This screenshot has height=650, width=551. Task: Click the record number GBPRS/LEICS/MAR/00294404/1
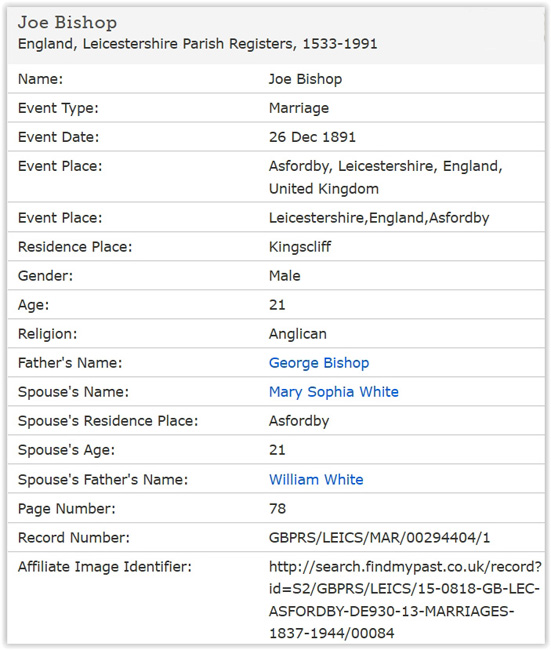coord(379,538)
